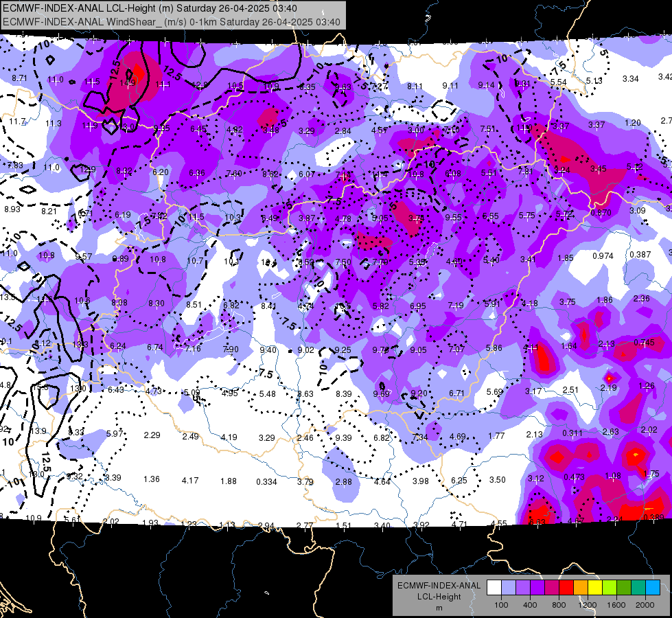
Task: Click the wind shear value 2.51
Action: 570,390
